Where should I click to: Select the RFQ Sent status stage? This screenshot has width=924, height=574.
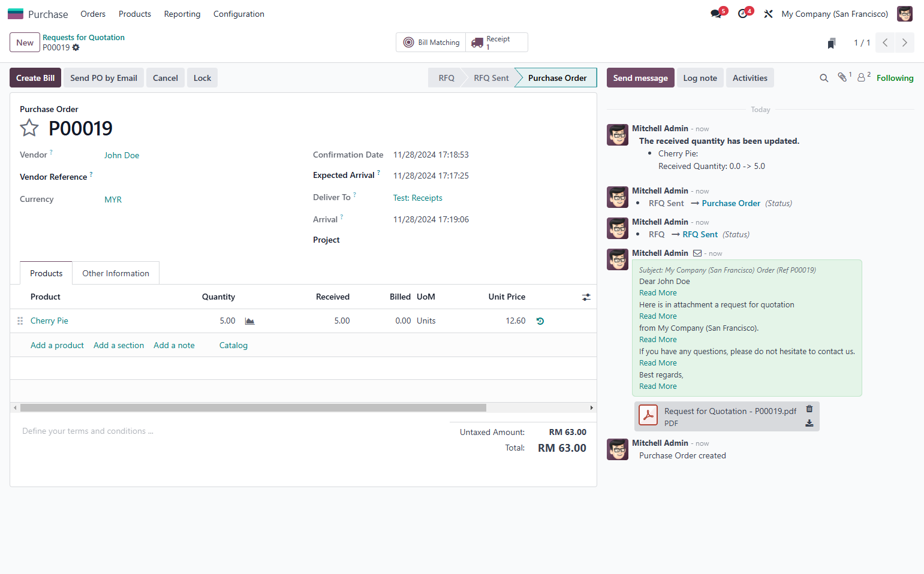490,78
